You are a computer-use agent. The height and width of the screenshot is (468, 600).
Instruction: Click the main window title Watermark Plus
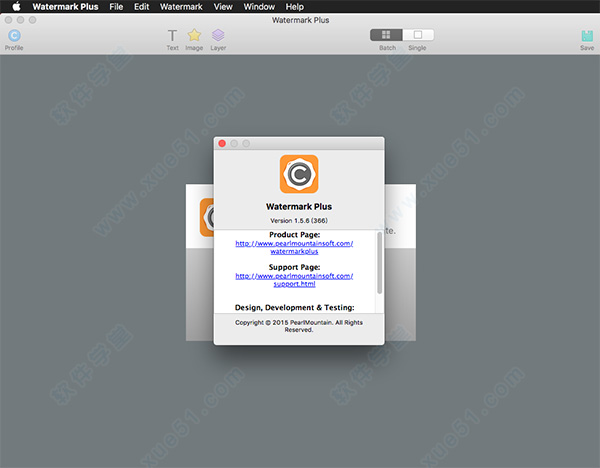[x=300, y=20]
